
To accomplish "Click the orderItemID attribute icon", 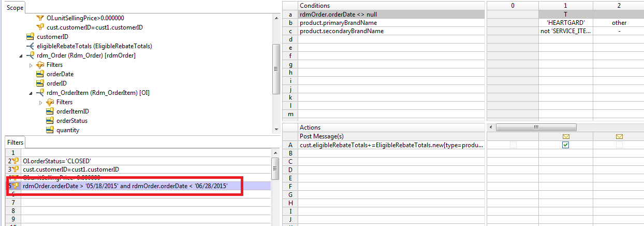I will pyautogui.click(x=50, y=111).
